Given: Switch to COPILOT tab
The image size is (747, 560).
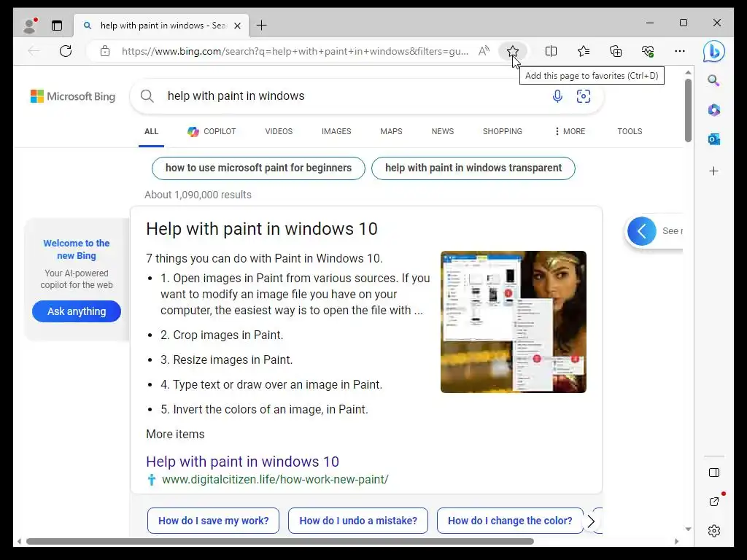Looking at the screenshot, I should 212,131.
